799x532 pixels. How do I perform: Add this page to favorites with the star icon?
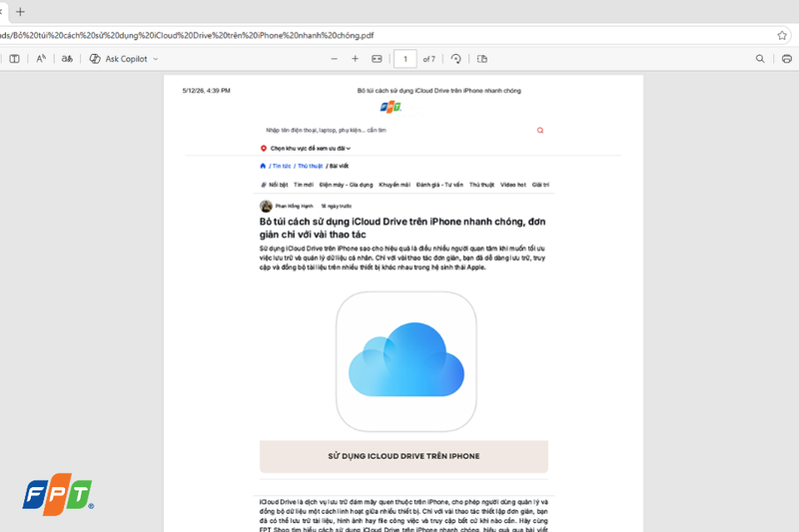782,35
